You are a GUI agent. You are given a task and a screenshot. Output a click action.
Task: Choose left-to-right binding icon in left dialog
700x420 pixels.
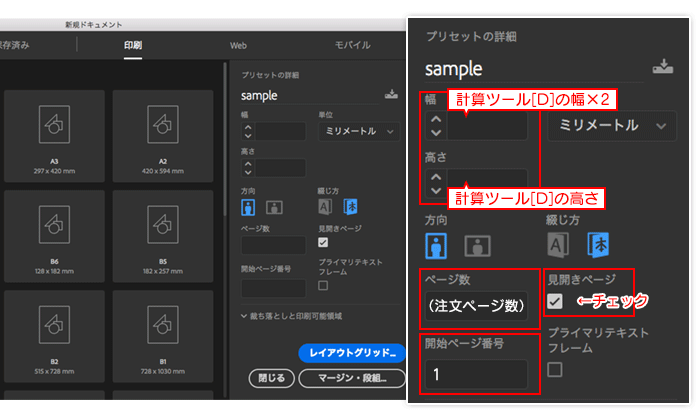pos(325,207)
